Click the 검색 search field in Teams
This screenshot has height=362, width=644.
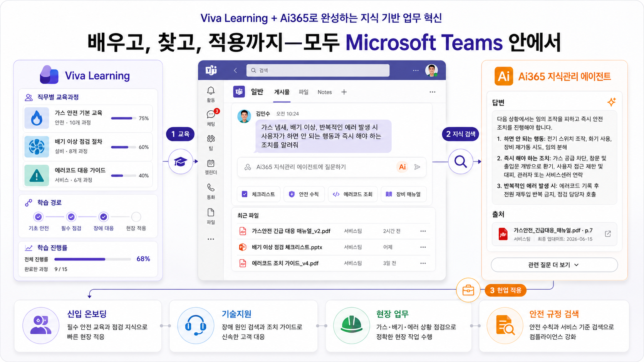point(318,70)
